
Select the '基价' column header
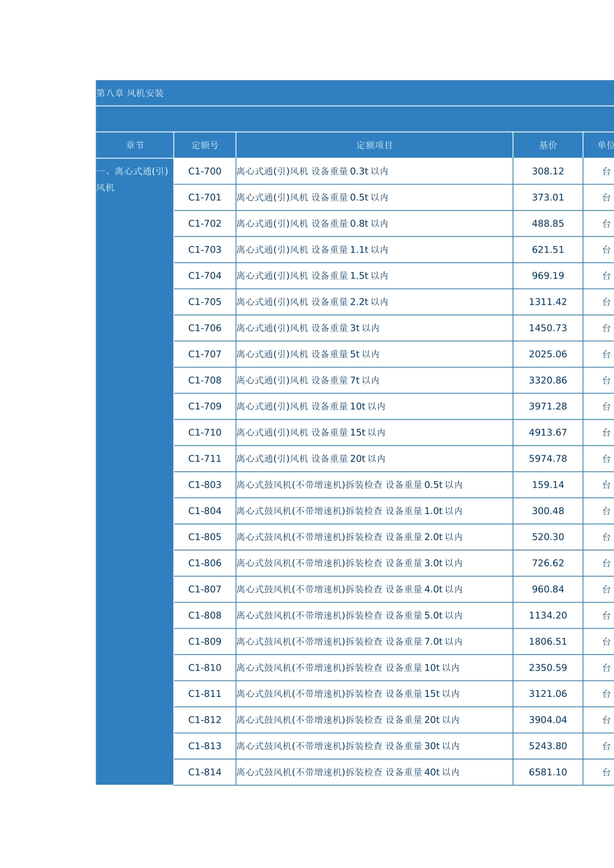(548, 145)
